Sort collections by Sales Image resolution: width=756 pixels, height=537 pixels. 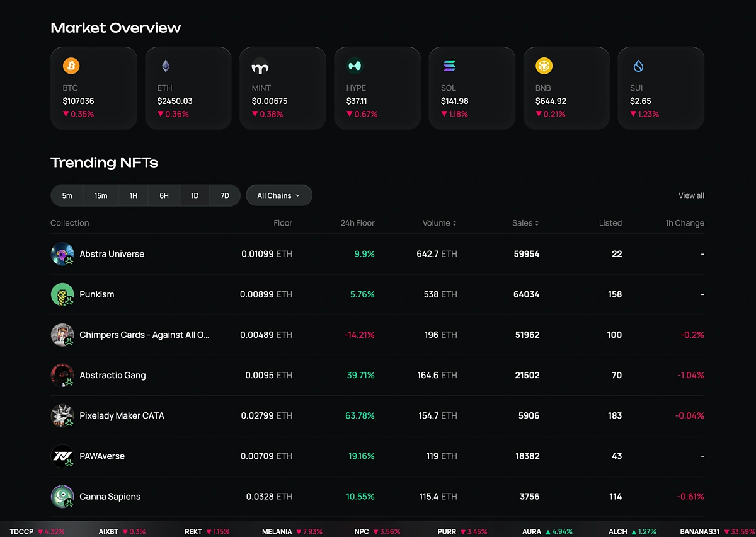(x=525, y=222)
